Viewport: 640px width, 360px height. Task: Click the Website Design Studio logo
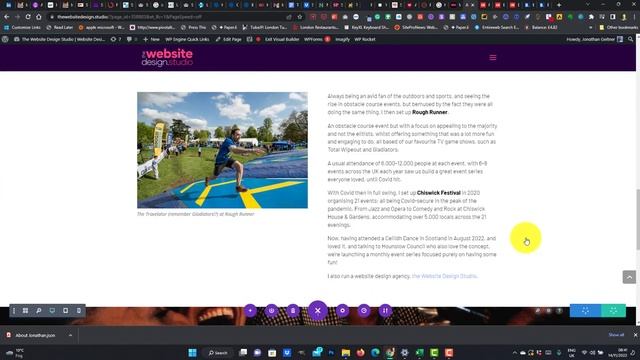(167, 58)
